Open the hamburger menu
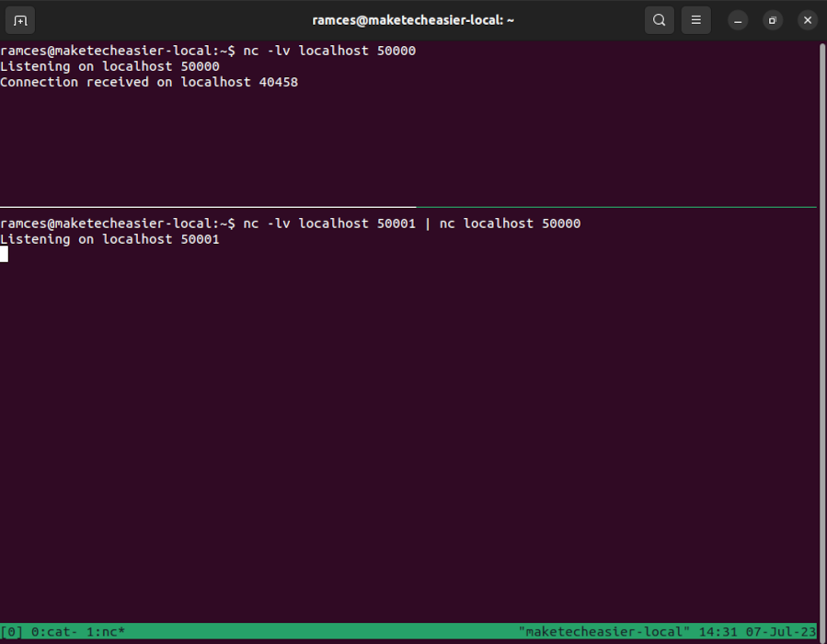The image size is (827, 644). [696, 20]
